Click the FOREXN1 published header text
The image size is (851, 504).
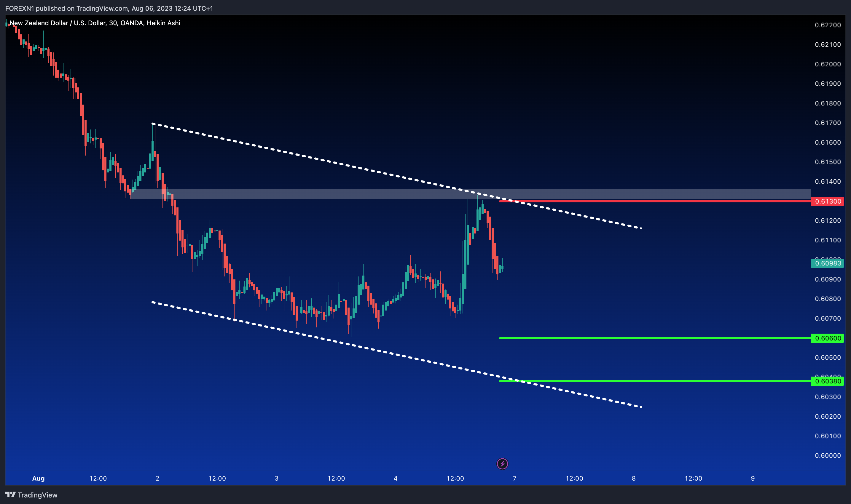[x=109, y=8]
